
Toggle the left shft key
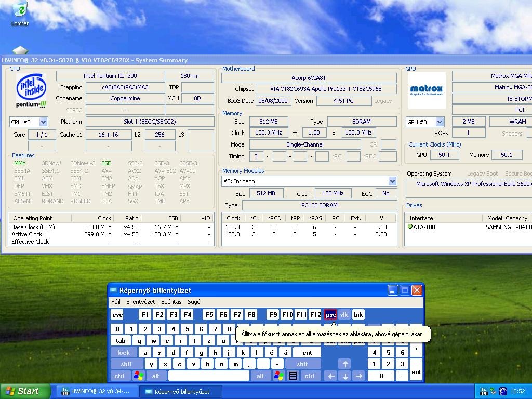pos(126,364)
